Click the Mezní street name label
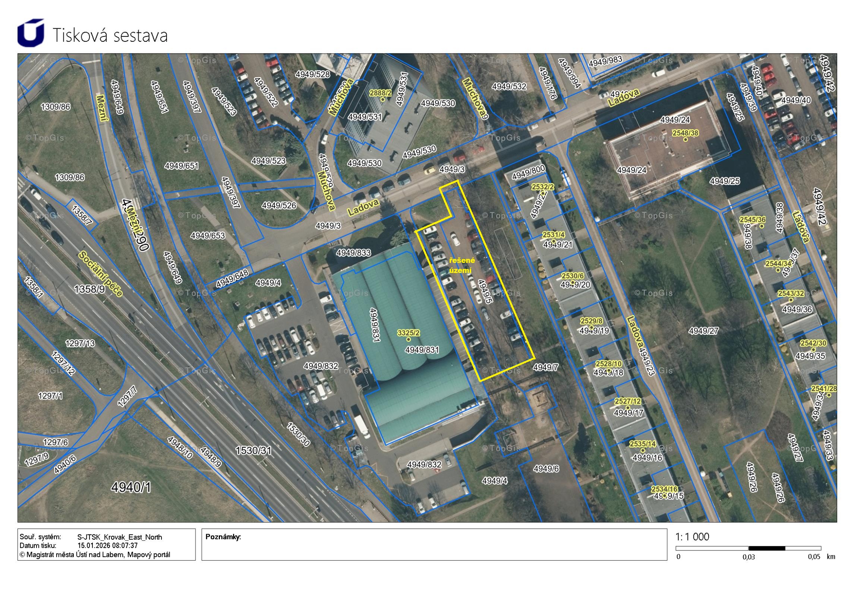Viewport: 854px width, 616px height. [x=102, y=108]
